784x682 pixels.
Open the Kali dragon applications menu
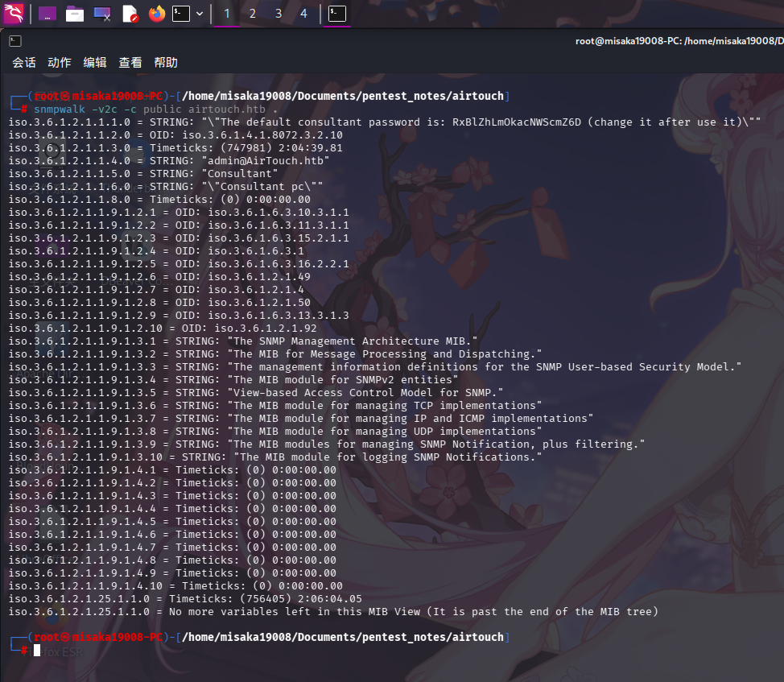coord(13,14)
